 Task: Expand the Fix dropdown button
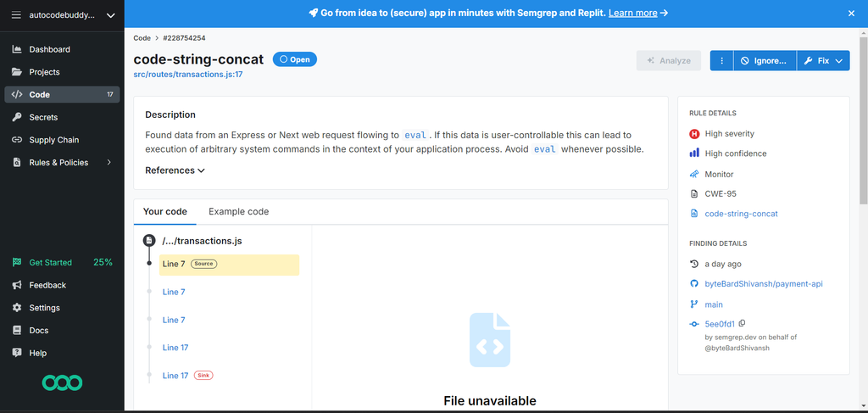point(823,61)
